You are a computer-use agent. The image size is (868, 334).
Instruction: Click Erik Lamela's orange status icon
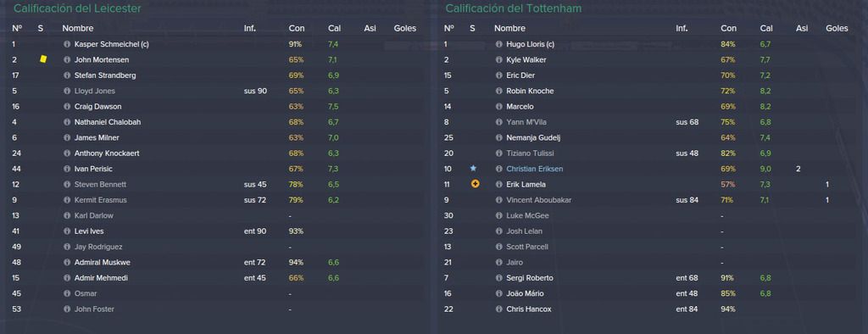tap(475, 184)
